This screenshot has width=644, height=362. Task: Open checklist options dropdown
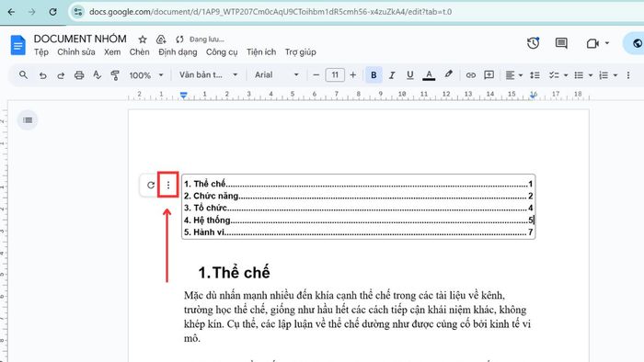(566, 75)
